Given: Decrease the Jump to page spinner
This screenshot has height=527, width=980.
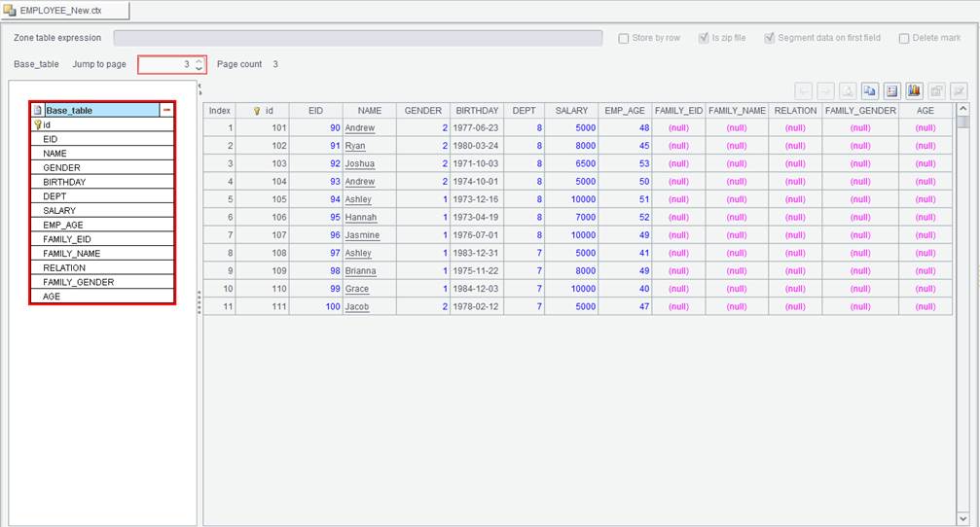Looking at the screenshot, I should 199,68.
